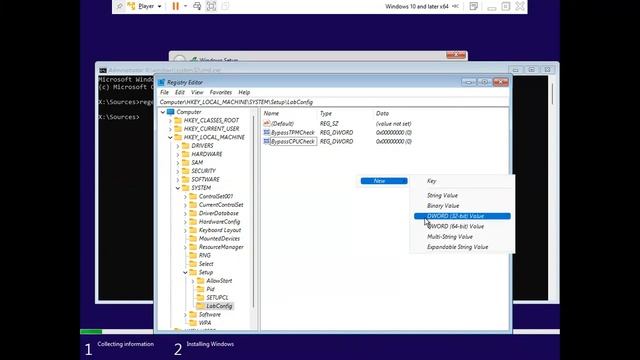640x360 pixels.
Task: Select the SECURITY folder icon
Action: point(185,171)
